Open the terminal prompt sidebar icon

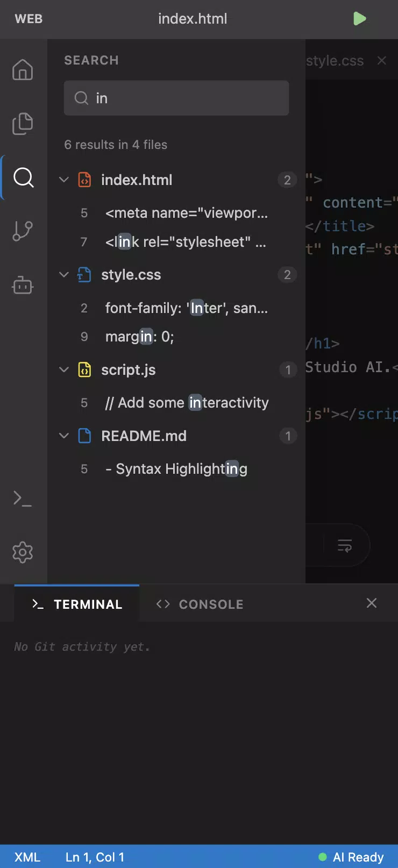coord(23,499)
